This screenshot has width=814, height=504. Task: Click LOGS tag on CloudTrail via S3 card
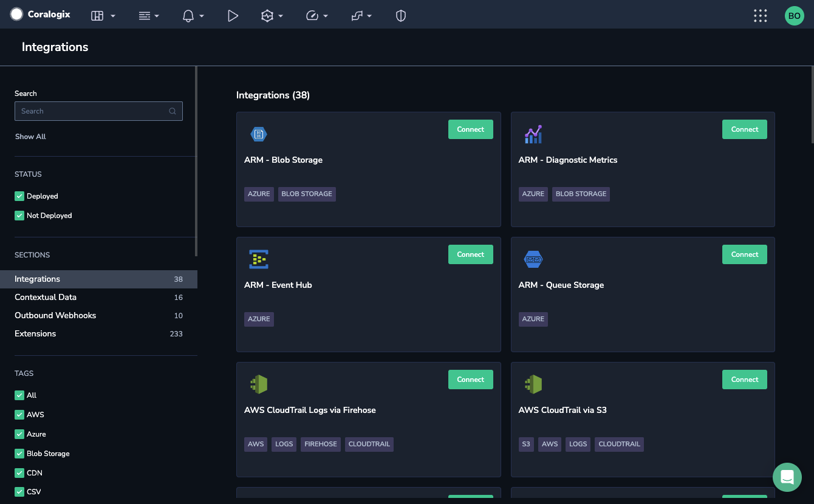(578, 444)
